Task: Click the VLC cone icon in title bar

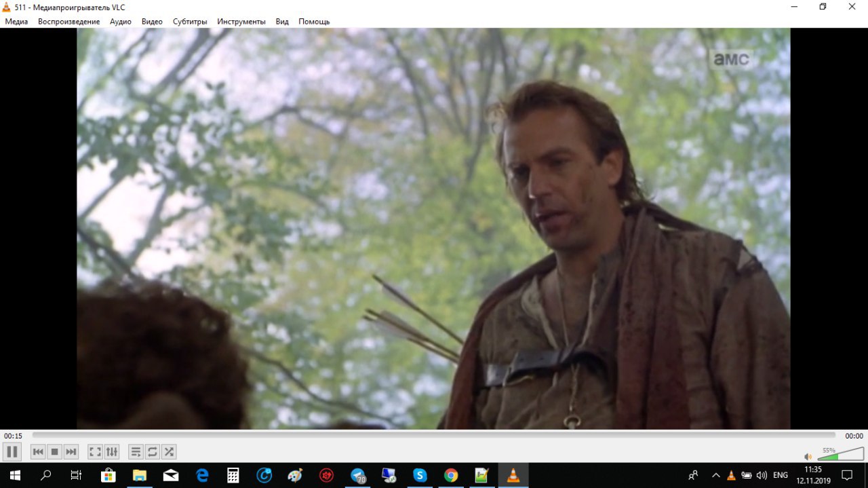Action: pos(7,7)
